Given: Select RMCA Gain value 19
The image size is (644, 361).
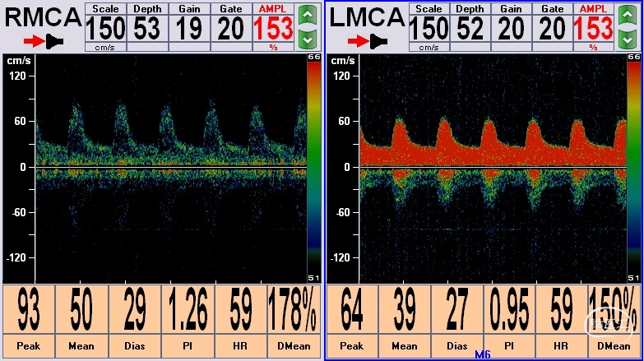Looking at the screenshot, I should pyautogui.click(x=189, y=29).
